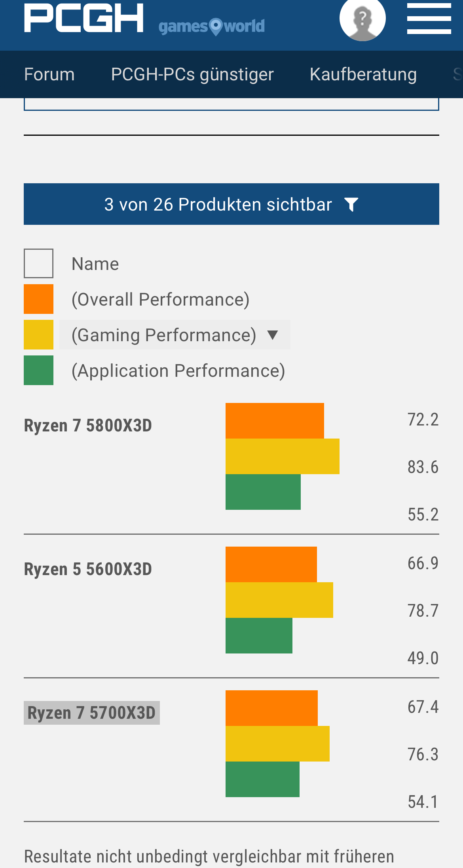Select the Ryzen 5 5600X3D row name
463x868 pixels.
(88, 570)
